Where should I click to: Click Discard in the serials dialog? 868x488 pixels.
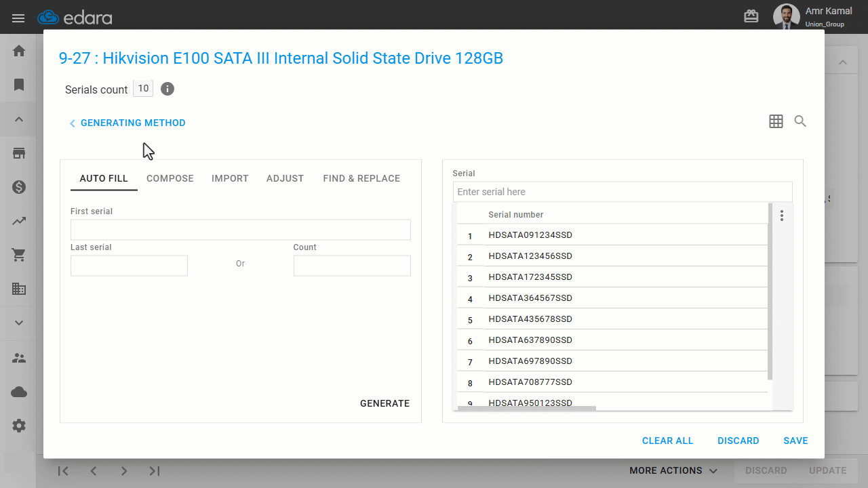pos(738,441)
